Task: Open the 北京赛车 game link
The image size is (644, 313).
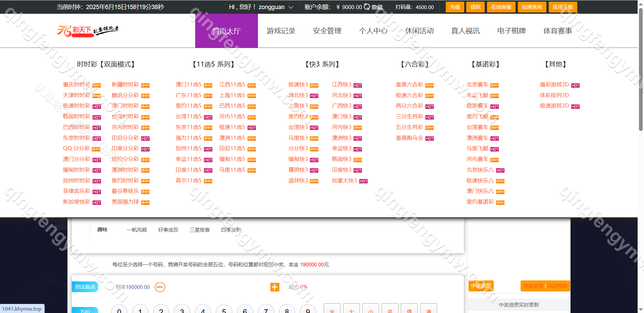Action: pos(477,85)
